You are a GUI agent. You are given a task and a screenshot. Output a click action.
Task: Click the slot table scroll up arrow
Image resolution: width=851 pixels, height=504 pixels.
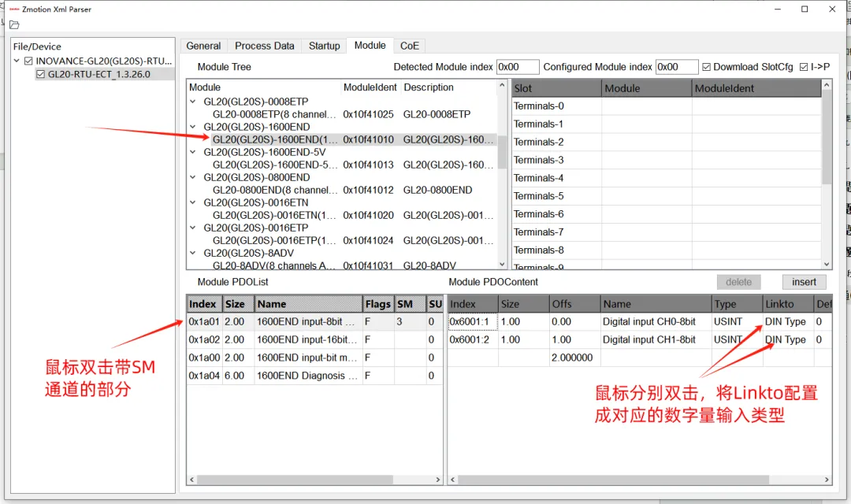[x=827, y=85]
